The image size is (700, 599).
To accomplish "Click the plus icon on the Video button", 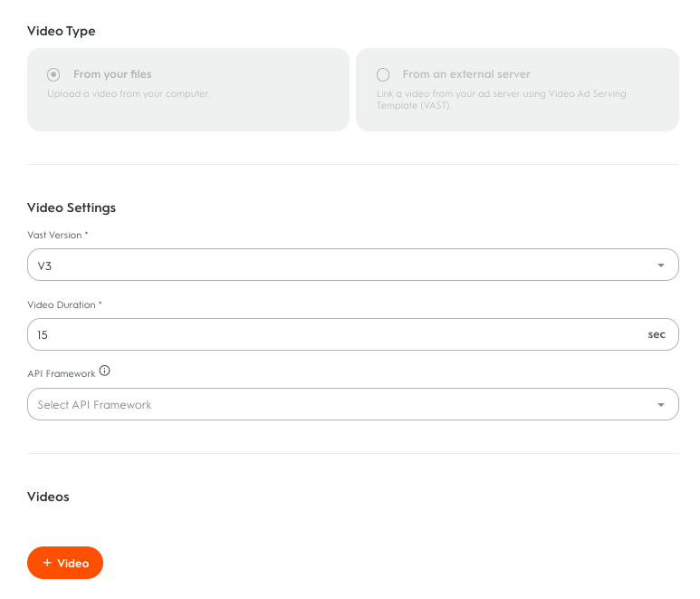I will coord(47,563).
